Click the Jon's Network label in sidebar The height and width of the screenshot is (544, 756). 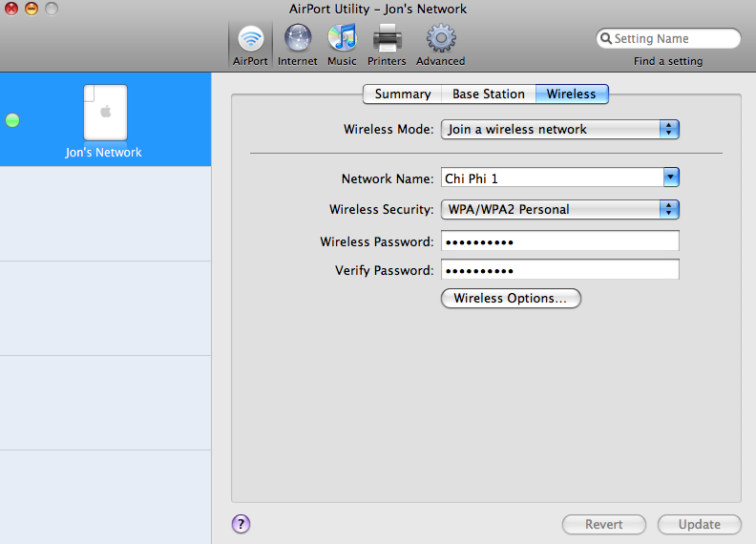point(104,153)
